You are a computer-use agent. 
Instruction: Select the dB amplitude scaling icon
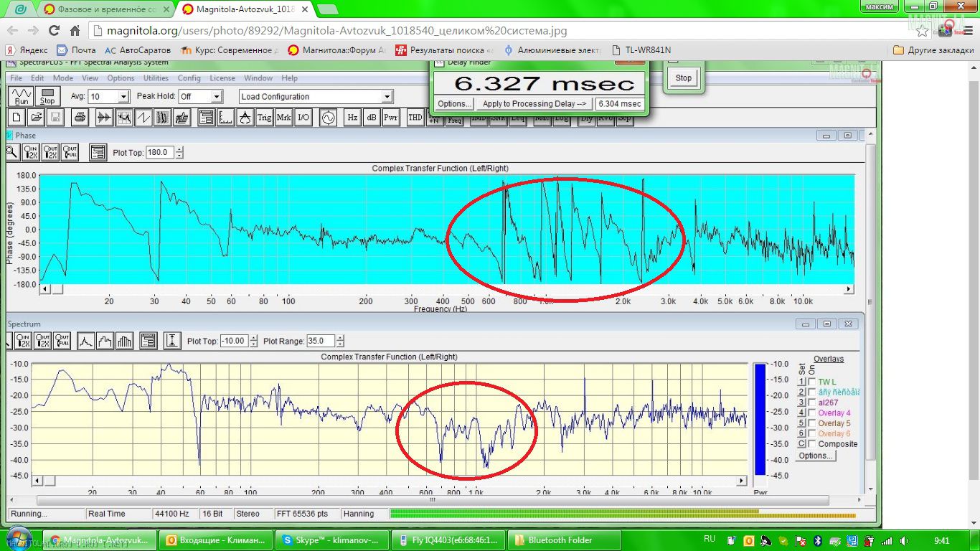coord(371,118)
